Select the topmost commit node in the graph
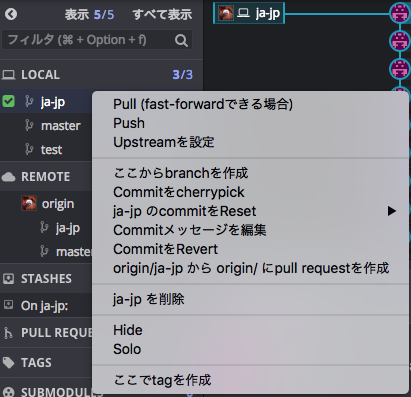Image resolution: width=411 pixels, height=397 pixels. pyautogui.click(x=400, y=13)
